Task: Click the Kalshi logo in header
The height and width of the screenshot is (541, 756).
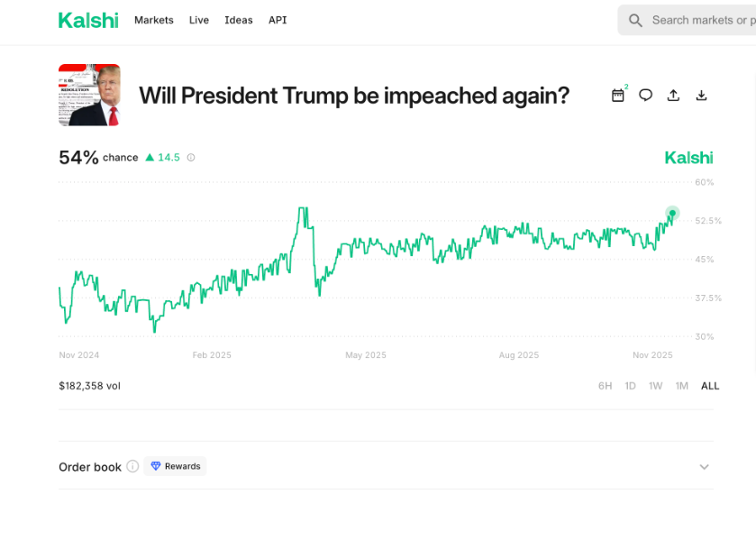Action: 88,20
